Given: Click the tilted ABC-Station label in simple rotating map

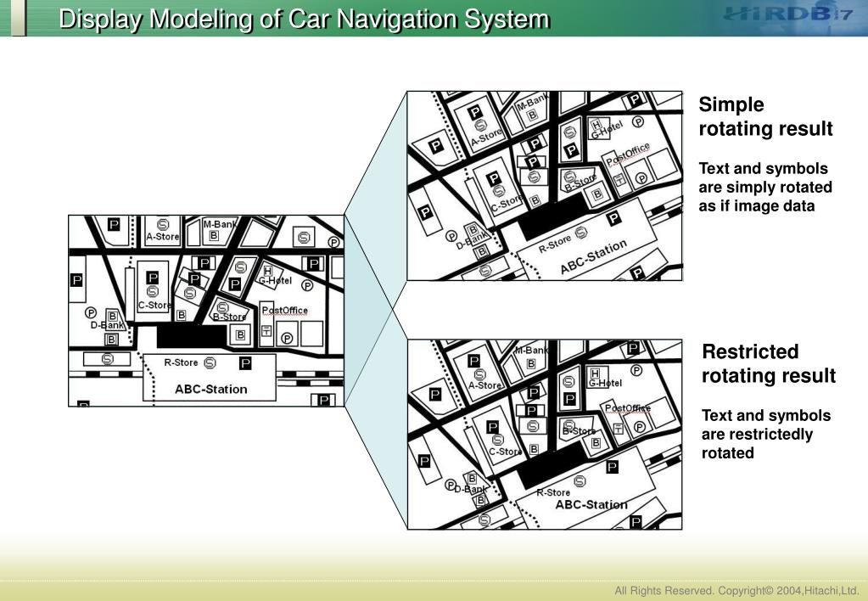Looking at the screenshot, I should [x=593, y=256].
